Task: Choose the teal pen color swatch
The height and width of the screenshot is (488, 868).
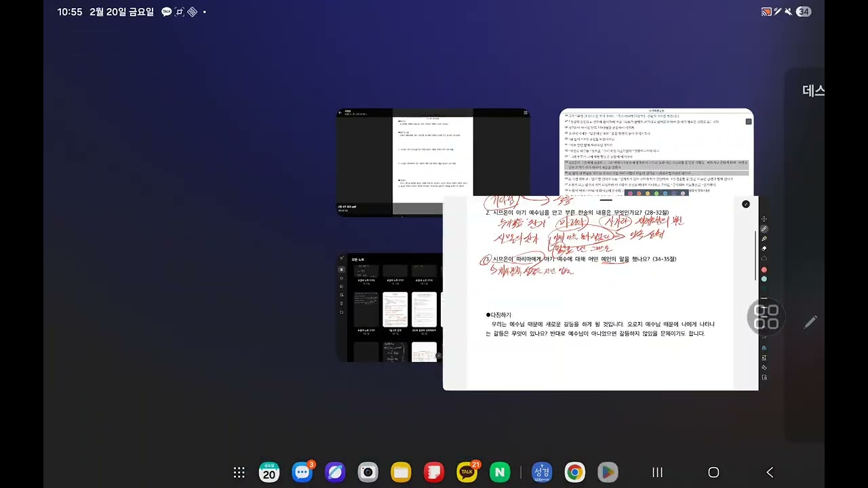Action: 764,279
